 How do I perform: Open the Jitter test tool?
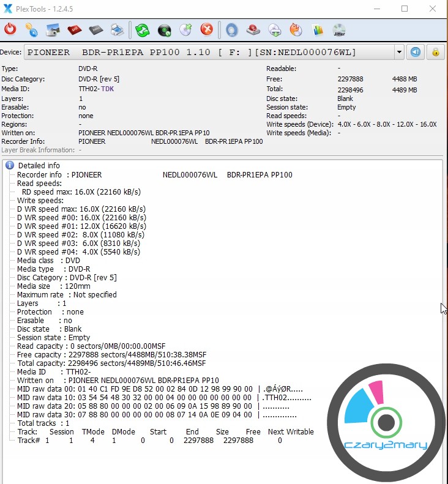point(338,29)
